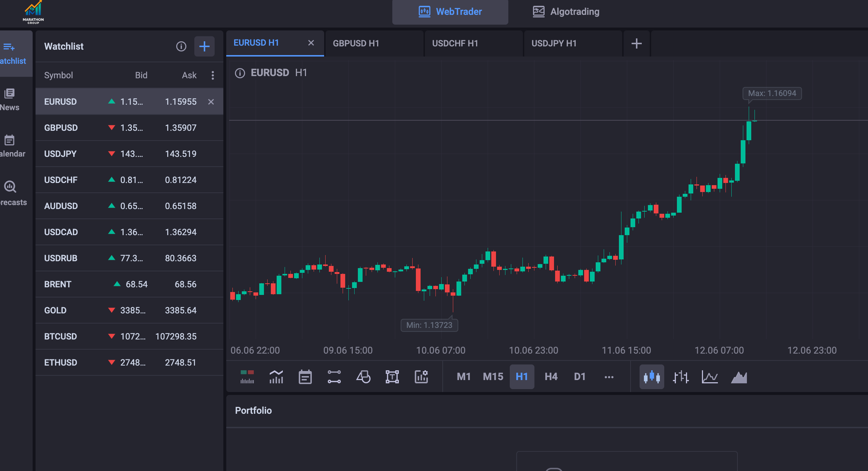Viewport: 868px width, 471px height.
Task: Click the Symbol column header
Action: tap(59, 75)
